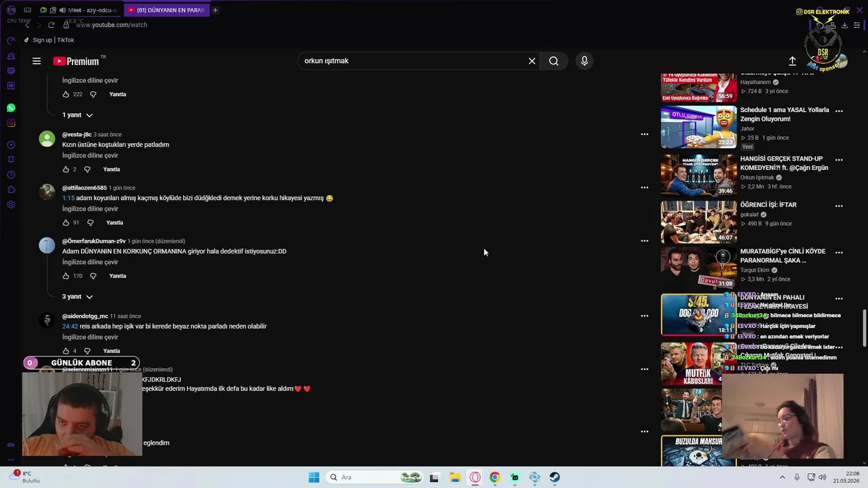Open the Schedule 1 video thumbnail
Screen dimensions: 868x488
coord(698,127)
